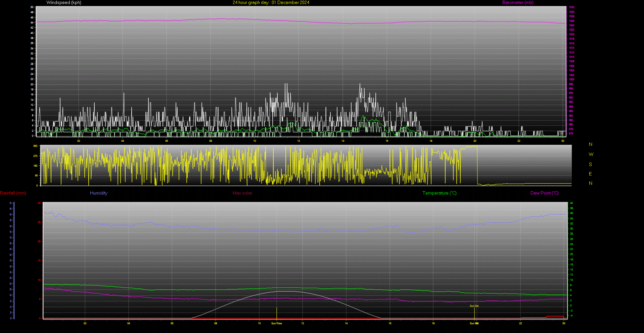
Task: Click the red 'Rainfall (mm)' legend label
Action: pos(13,193)
